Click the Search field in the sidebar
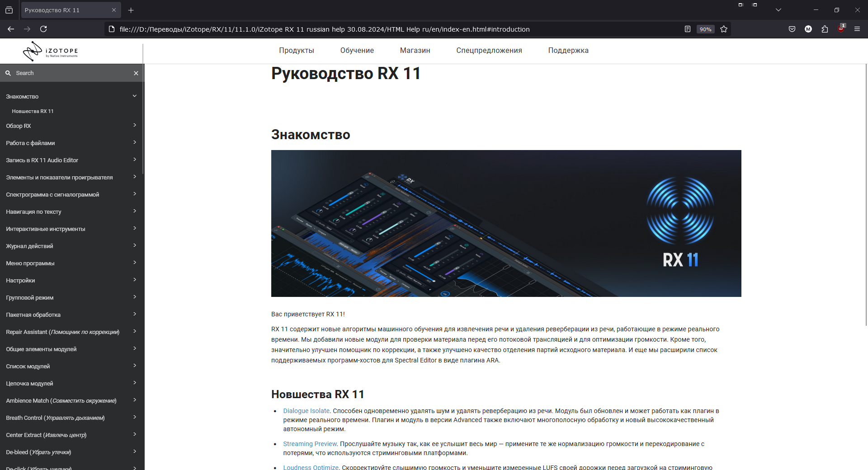This screenshot has height=470, width=868. tap(72, 73)
